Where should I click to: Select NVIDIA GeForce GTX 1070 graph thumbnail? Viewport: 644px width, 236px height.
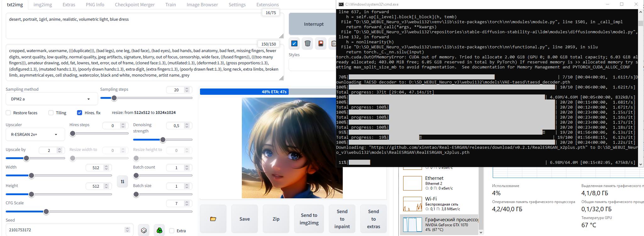tap(412, 224)
